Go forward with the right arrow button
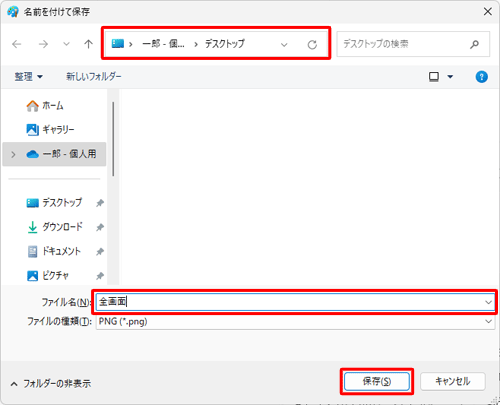 (x=43, y=44)
